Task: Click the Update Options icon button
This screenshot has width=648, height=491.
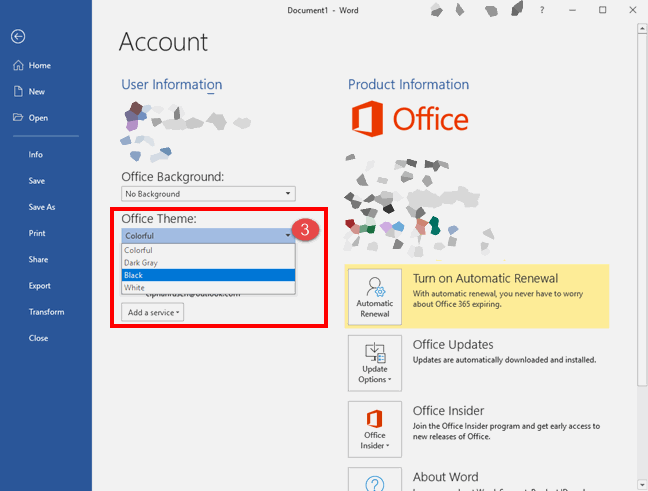Action: pos(375,363)
